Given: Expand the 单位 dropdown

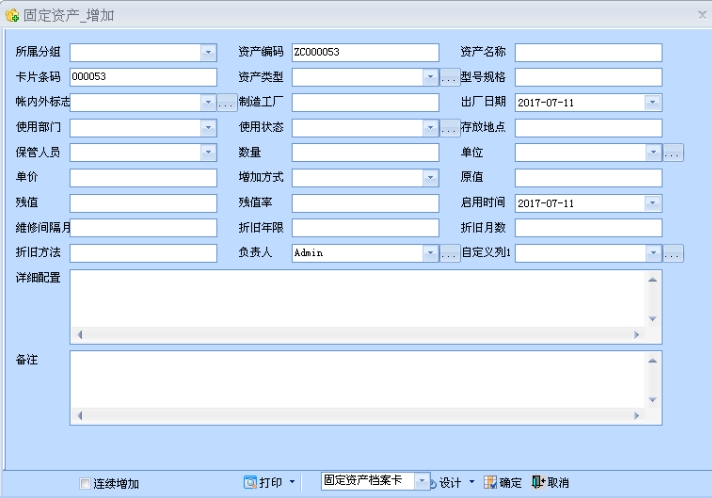Looking at the screenshot, I should point(653,153).
